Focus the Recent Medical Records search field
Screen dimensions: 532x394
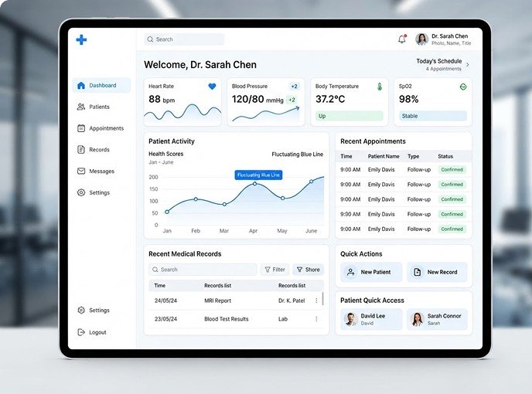pos(203,270)
